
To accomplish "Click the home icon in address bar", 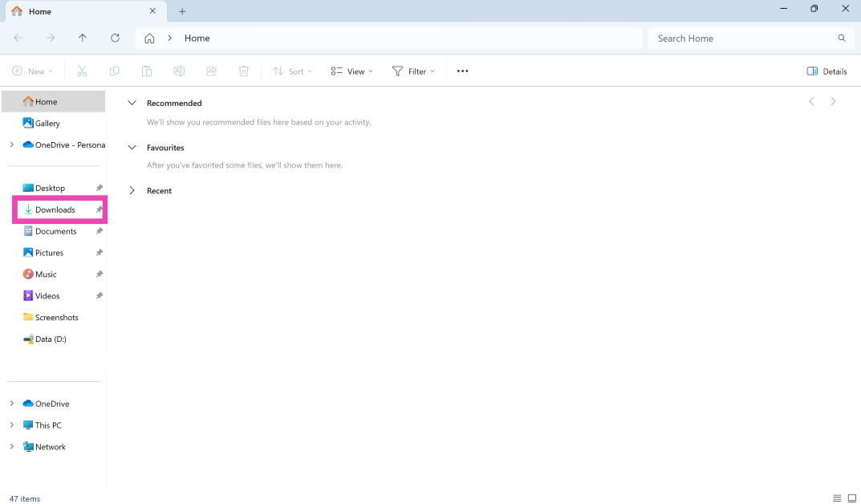I will click(x=149, y=38).
